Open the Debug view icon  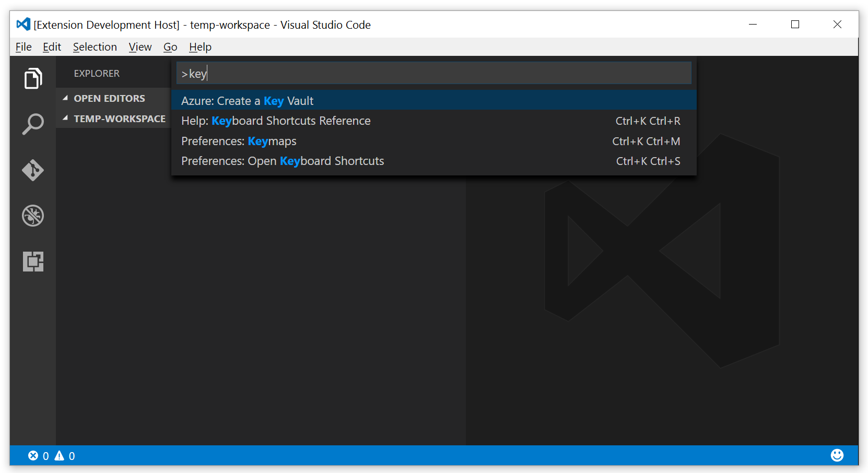pyautogui.click(x=33, y=216)
